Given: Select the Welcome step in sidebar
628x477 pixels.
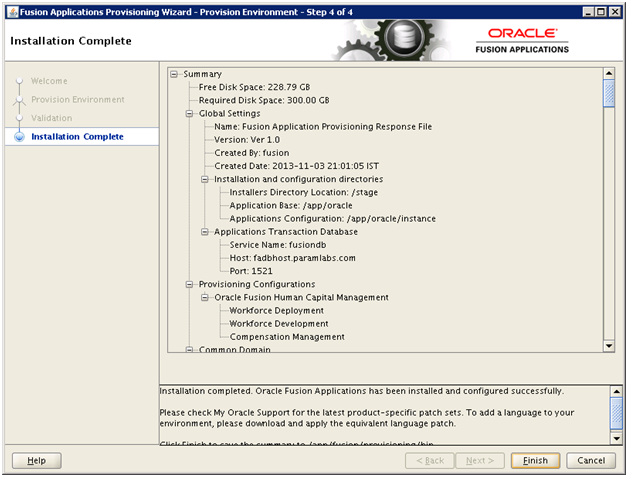Looking at the screenshot, I should (x=49, y=81).
